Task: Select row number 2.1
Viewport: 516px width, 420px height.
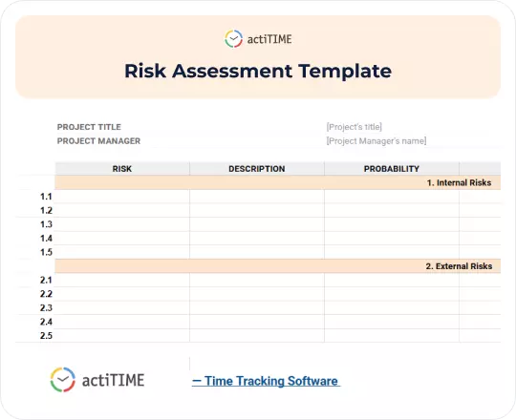Action: point(46,280)
